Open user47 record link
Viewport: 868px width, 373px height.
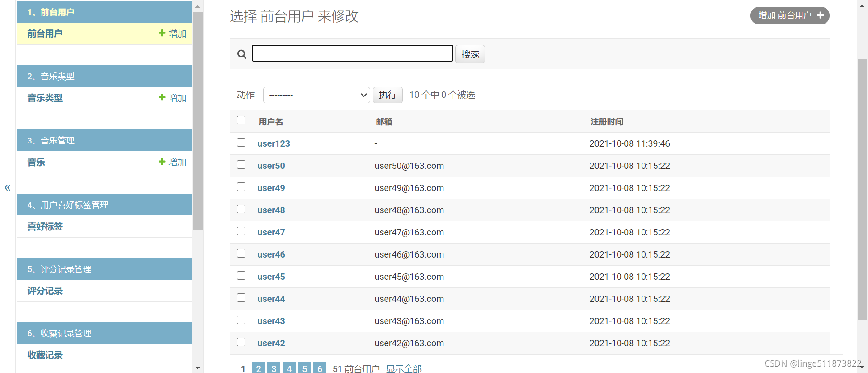[271, 232]
